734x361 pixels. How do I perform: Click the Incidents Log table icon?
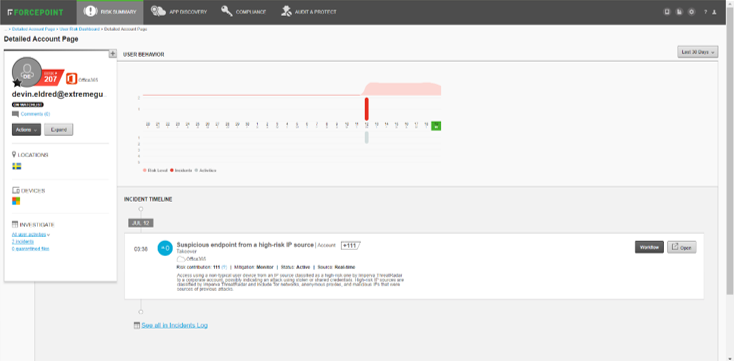pyautogui.click(x=137, y=325)
